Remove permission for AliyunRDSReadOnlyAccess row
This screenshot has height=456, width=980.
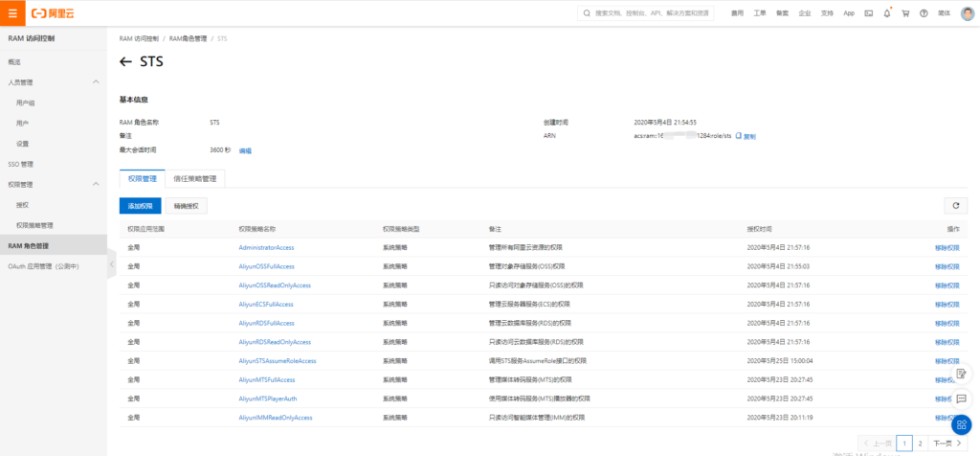tap(947, 342)
